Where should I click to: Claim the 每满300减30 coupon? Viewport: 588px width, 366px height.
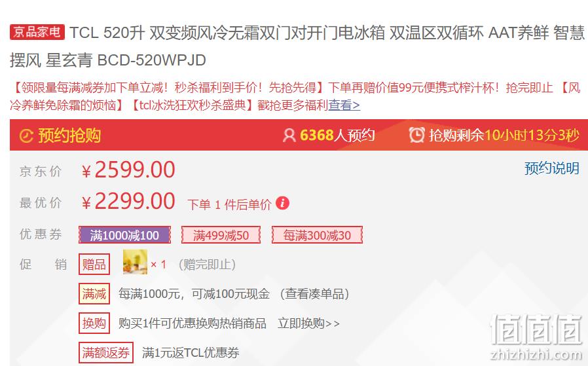(317, 235)
